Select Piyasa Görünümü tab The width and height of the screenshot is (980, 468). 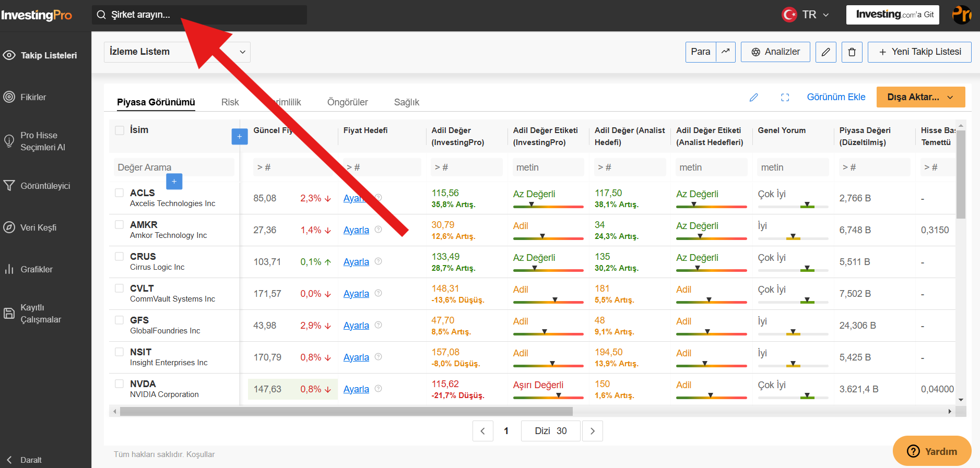(156, 102)
